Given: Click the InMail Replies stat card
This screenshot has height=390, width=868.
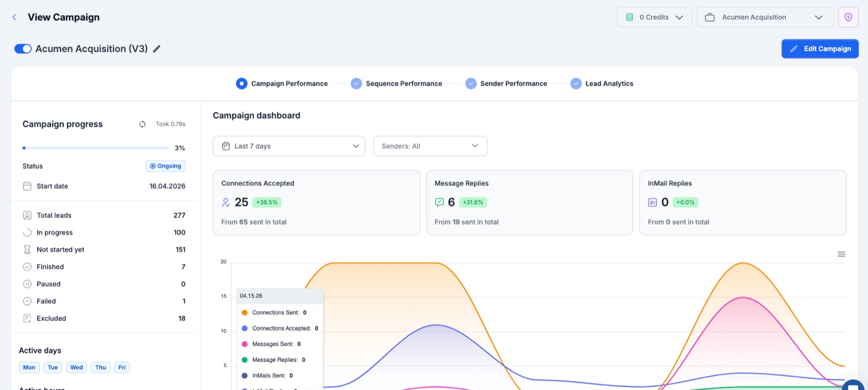Looking at the screenshot, I should tap(743, 203).
